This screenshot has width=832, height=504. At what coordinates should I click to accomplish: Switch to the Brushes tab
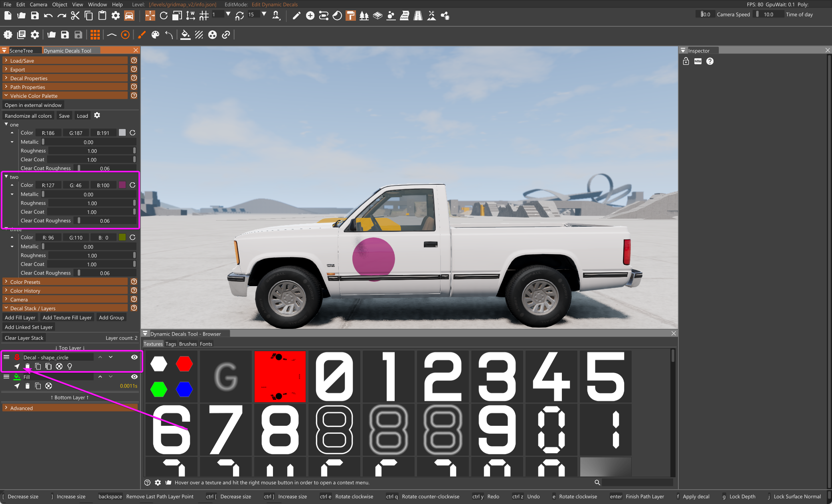[188, 344]
